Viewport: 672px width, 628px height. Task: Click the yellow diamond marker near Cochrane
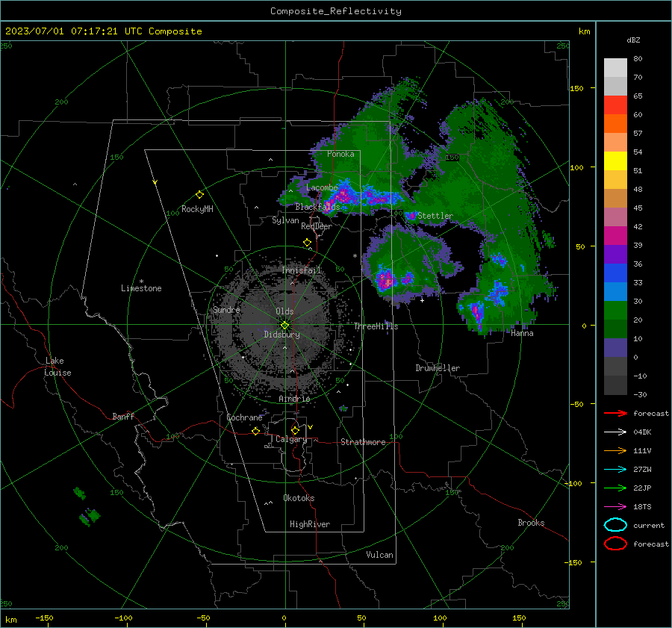[255, 431]
